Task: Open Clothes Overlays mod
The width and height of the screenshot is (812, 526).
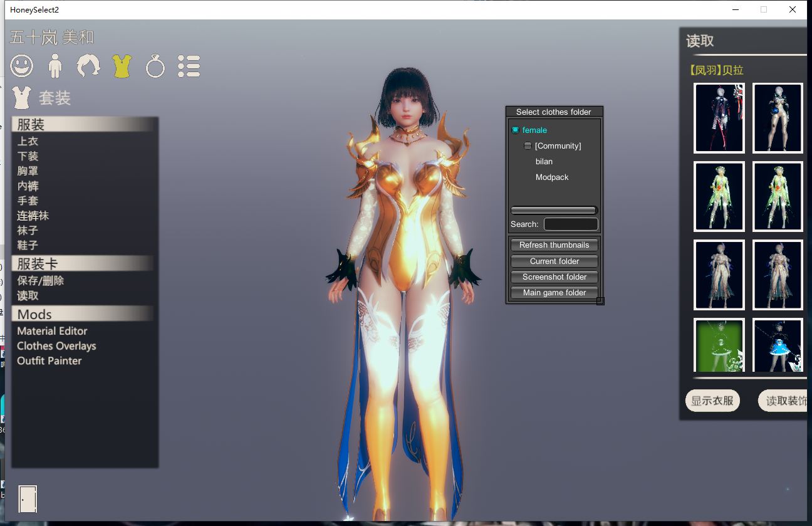Action: [56, 346]
